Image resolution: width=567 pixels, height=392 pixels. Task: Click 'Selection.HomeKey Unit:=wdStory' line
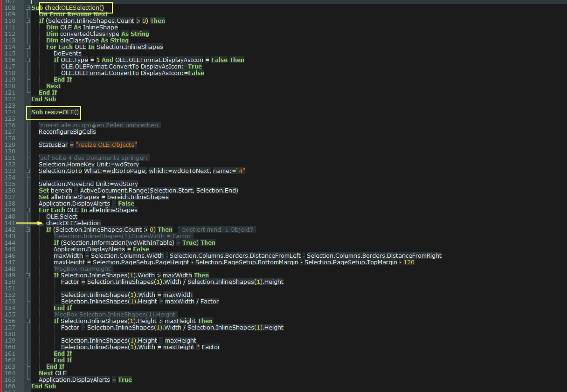89,165
